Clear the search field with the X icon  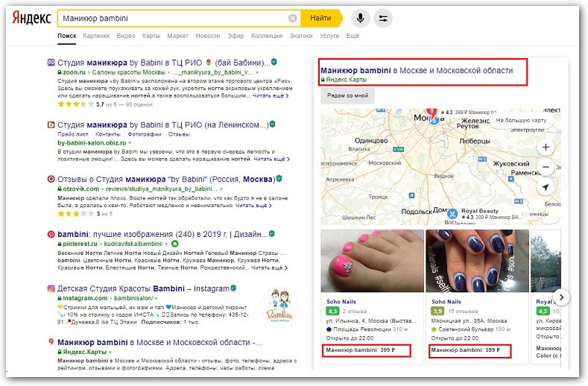click(x=292, y=18)
